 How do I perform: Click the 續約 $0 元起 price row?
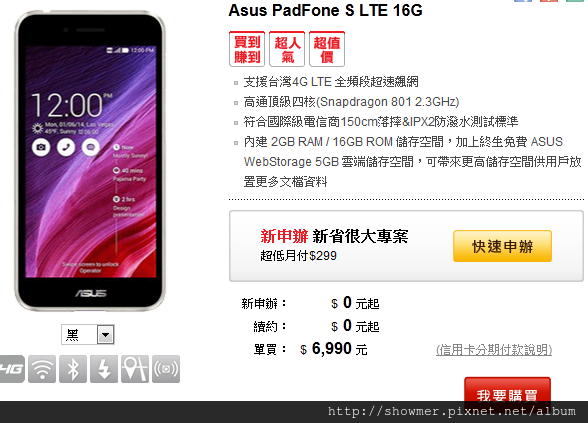(x=316, y=326)
